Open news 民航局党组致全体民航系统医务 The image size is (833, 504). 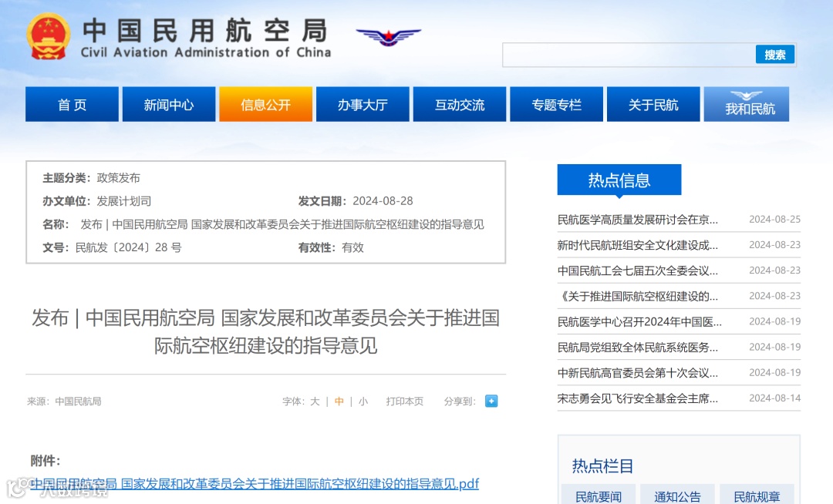(x=638, y=347)
